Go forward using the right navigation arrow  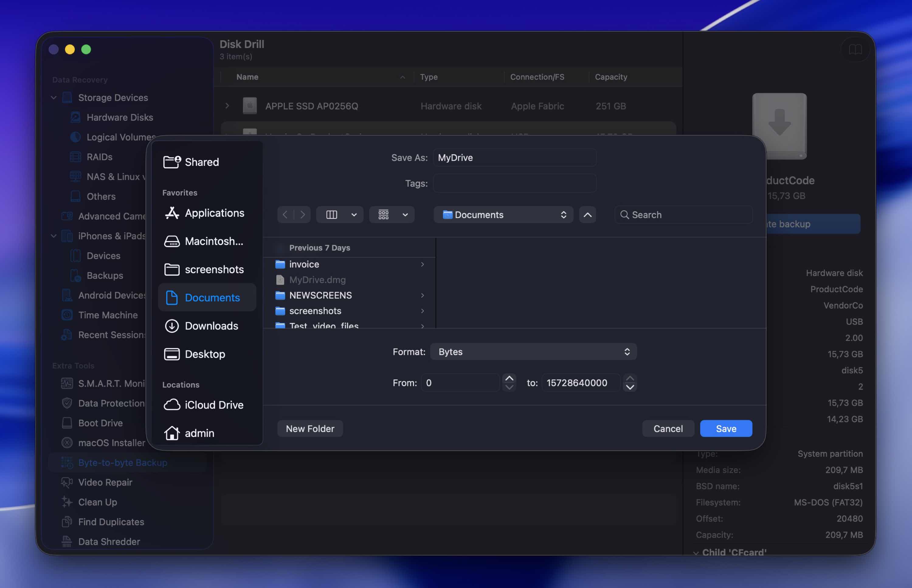[302, 215]
